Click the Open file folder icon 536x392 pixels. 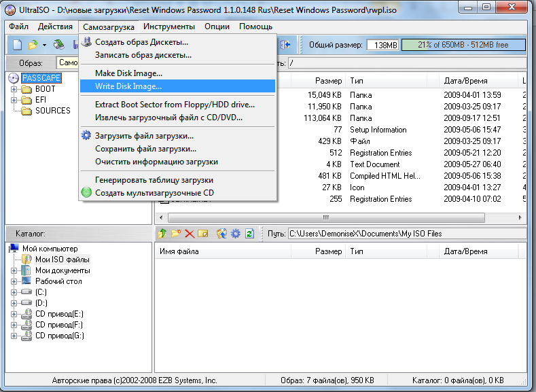pyautogui.click(x=33, y=45)
